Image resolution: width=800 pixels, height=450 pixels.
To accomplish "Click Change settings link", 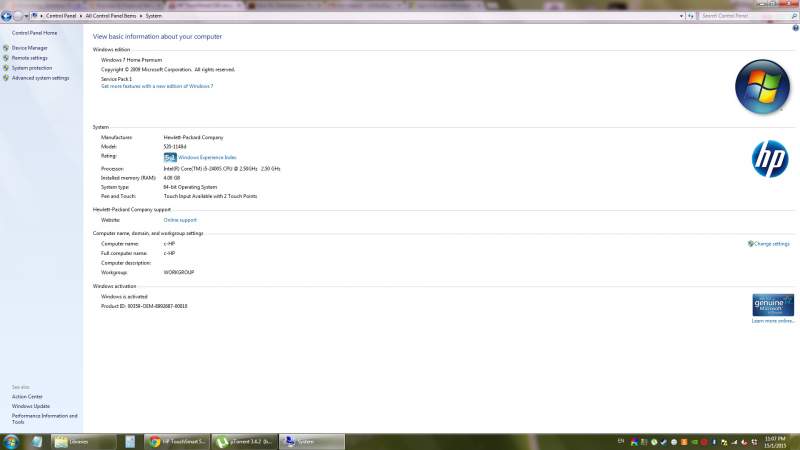I will (771, 244).
